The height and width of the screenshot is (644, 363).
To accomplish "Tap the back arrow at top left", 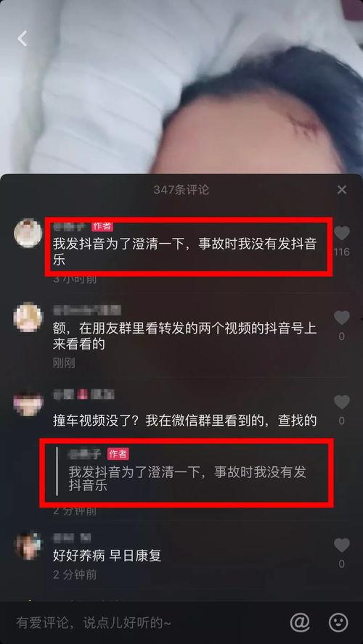I will point(23,38).
